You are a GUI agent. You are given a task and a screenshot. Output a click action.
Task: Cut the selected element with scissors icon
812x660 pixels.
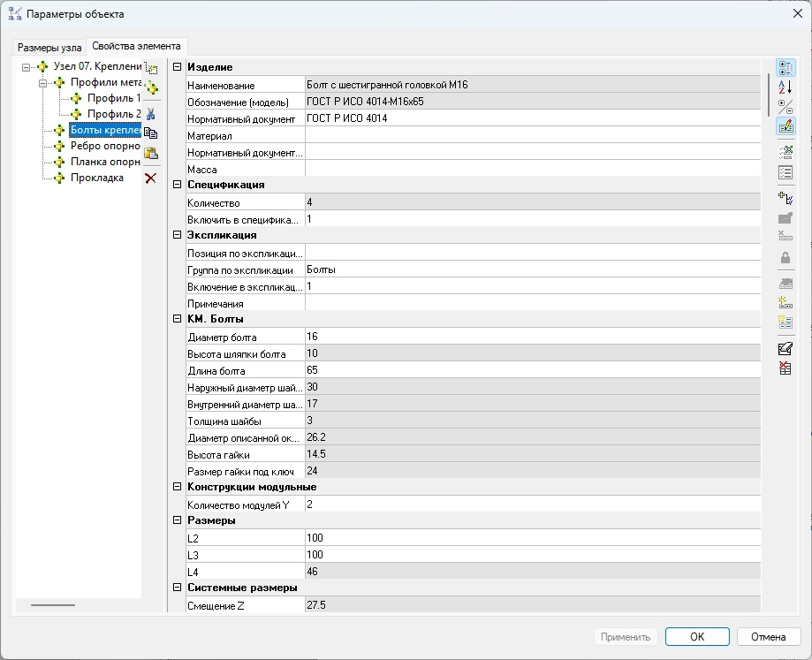pyautogui.click(x=151, y=114)
